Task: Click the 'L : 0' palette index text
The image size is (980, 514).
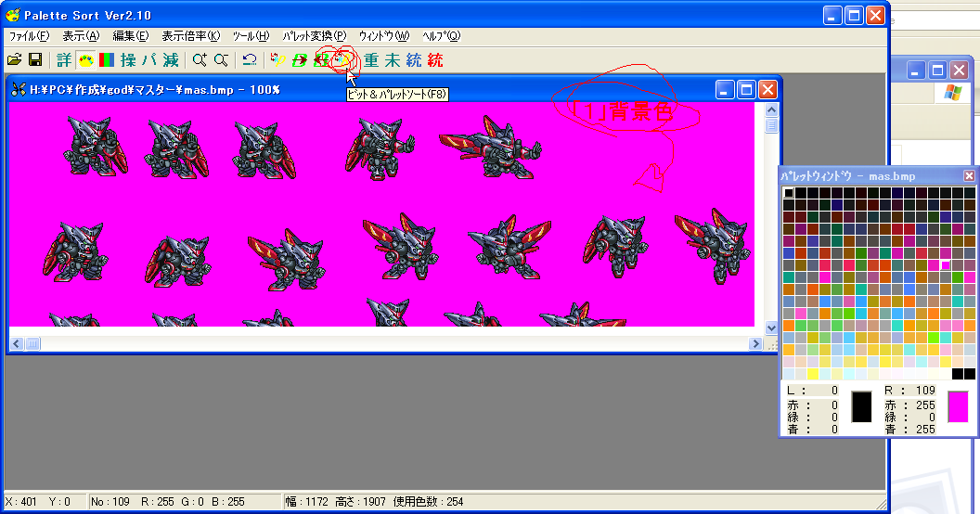Action: [x=812, y=391]
